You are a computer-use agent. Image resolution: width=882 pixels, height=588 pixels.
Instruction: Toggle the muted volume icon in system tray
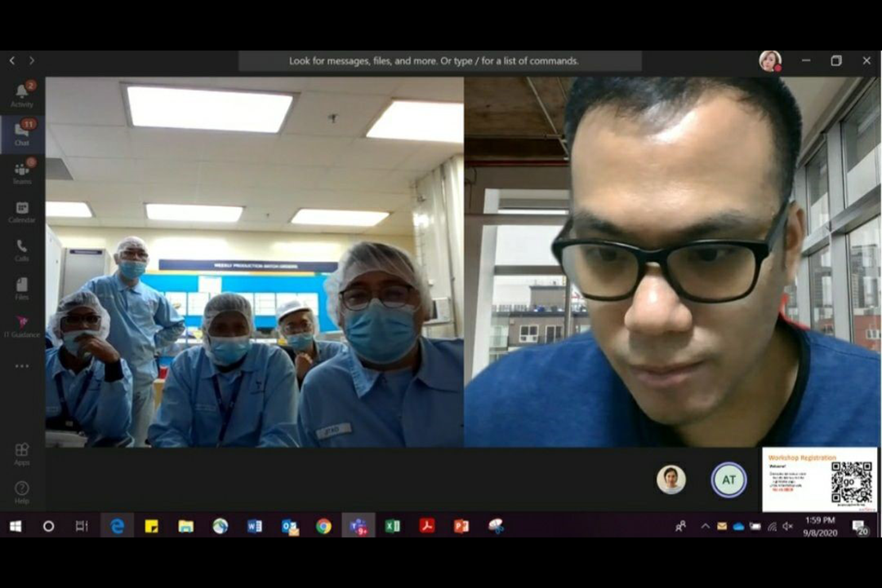click(788, 526)
